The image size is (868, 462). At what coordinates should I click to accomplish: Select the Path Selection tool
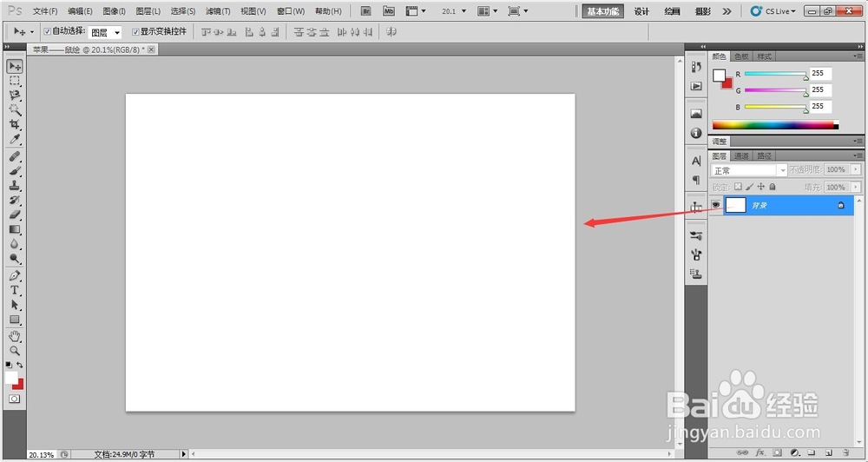[15, 305]
